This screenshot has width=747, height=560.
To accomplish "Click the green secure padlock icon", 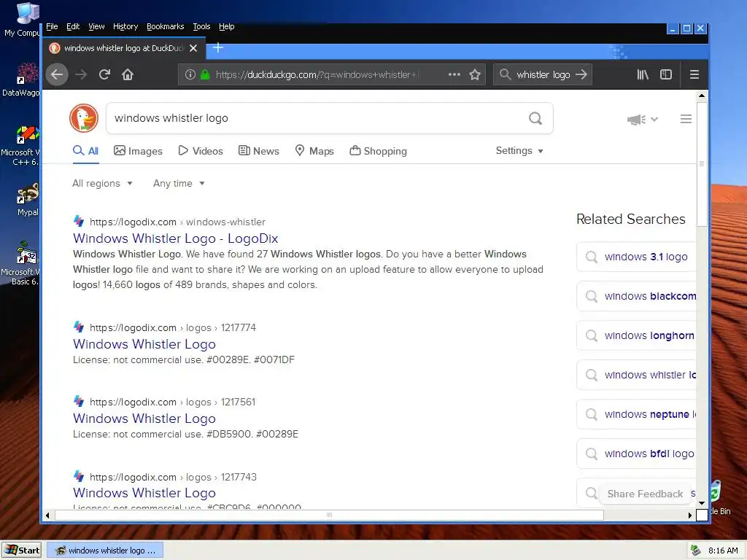I will [205, 74].
